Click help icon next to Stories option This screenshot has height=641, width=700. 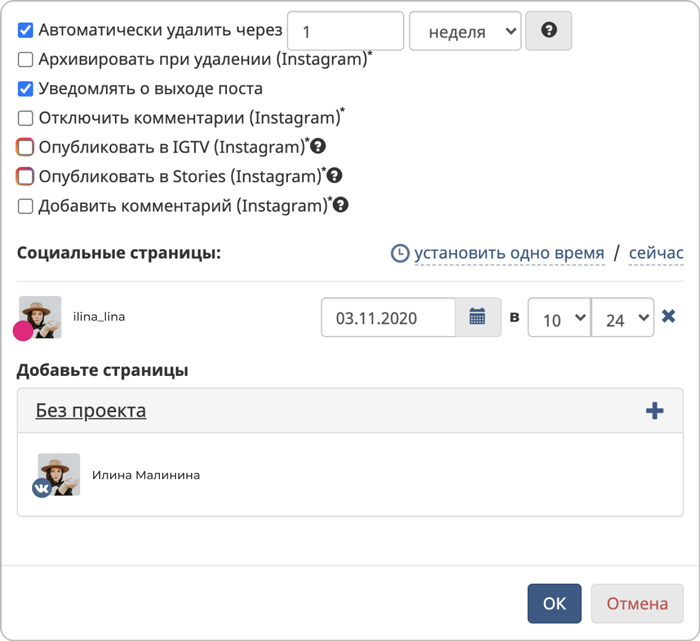[335, 176]
